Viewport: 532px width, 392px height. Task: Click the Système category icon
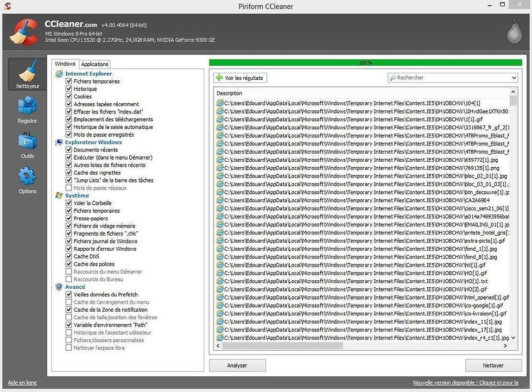[59, 195]
